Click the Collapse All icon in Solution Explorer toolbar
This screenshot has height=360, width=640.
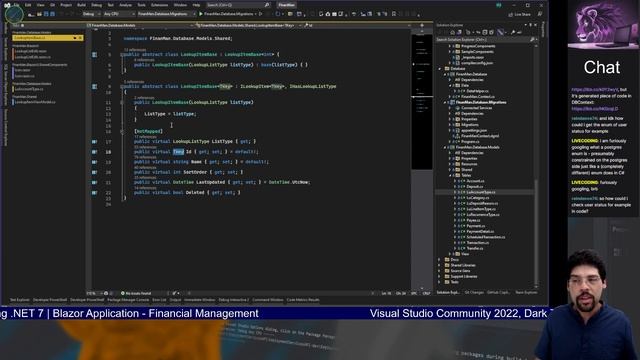pyautogui.click(x=485, y=32)
